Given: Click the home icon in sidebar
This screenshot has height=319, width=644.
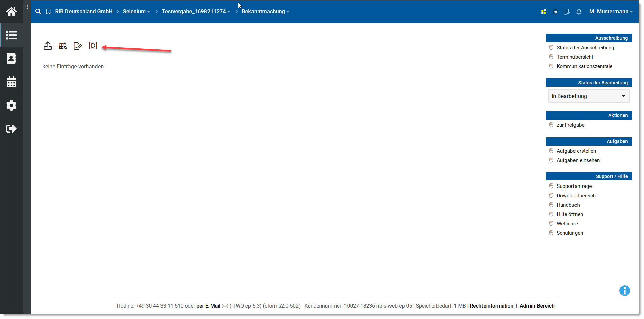Looking at the screenshot, I should 11,12.
